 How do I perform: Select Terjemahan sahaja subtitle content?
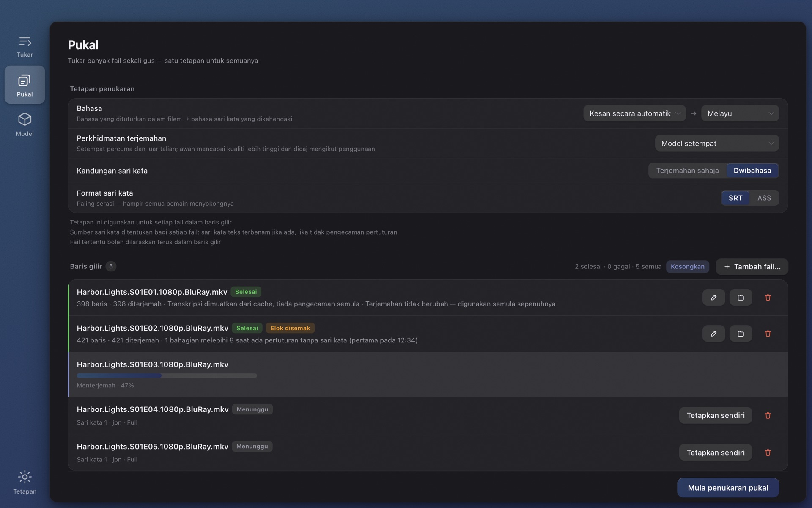[x=687, y=171]
